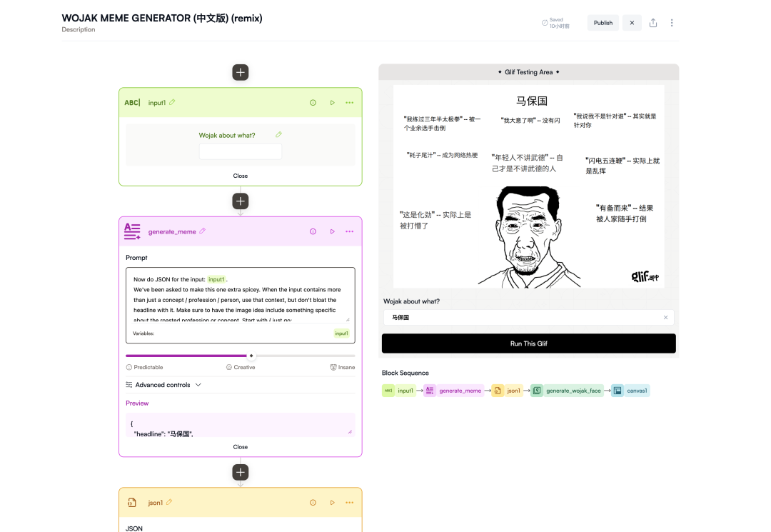
Task: Click the ABC text input block icon
Action: [x=132, y=103]
